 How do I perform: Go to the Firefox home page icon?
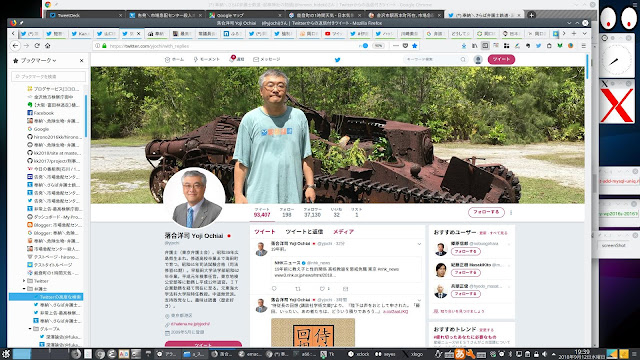[48, 46]
